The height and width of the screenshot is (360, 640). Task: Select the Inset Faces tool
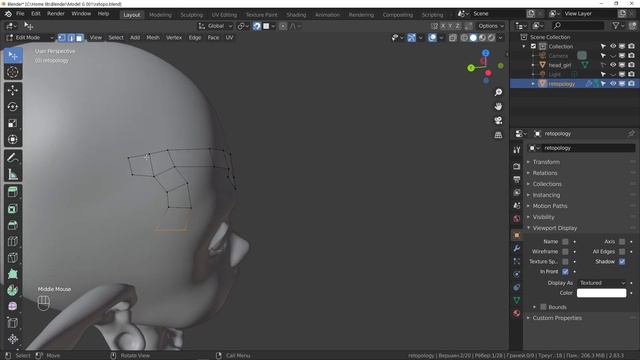[x=13, y=209]
